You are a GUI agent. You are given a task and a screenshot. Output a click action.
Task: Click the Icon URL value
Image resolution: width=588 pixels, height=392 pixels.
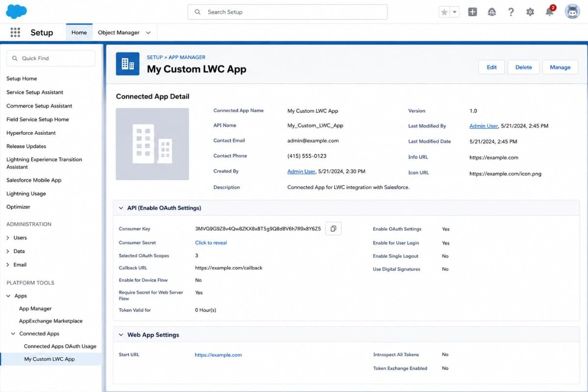(505, 173)
